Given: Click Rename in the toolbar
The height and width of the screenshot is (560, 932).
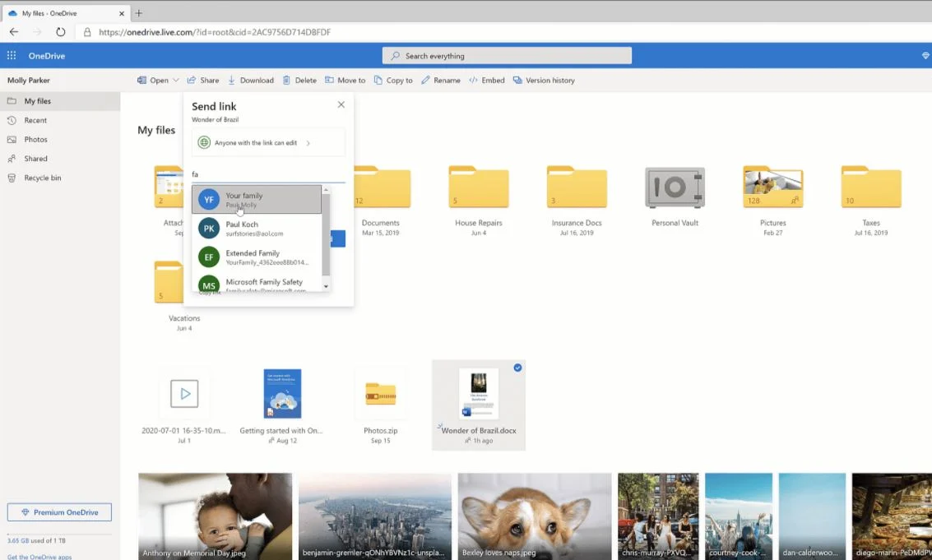Looking at the screenshot, I should pyautogui.click(x=441, y=81).
